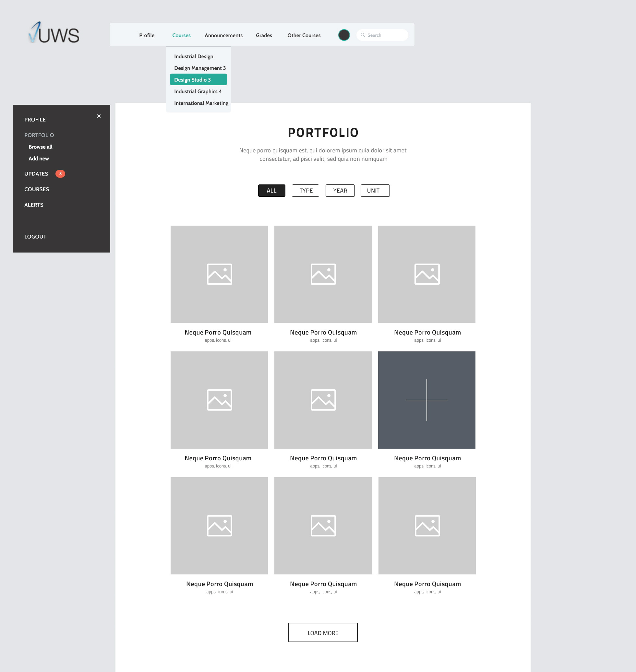Pick International Marketing from Courses dropdown
Image resolution: width=636 pixels, height=672 pixels.
201,103
